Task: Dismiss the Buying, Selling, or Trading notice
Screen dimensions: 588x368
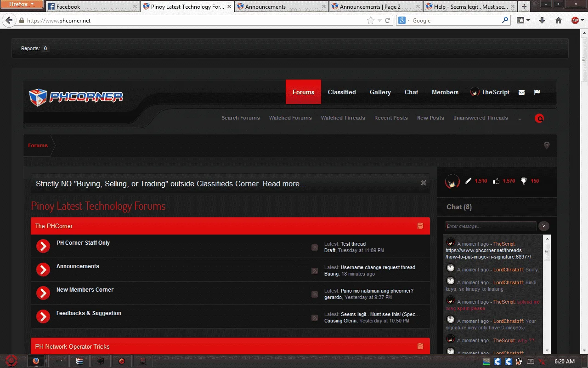Action: [424, 183]
